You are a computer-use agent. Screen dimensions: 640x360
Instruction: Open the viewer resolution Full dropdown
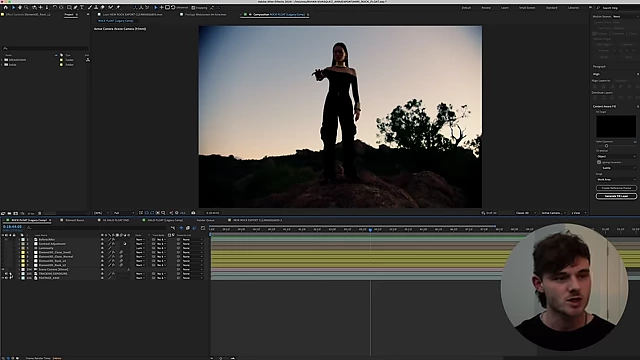coord(124,213)
